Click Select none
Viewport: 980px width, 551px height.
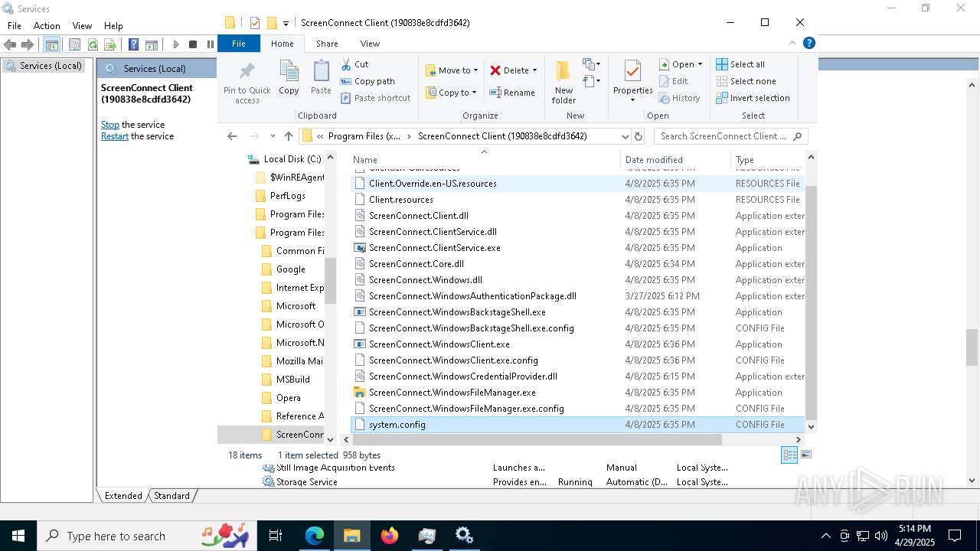[x=746, y=81]
